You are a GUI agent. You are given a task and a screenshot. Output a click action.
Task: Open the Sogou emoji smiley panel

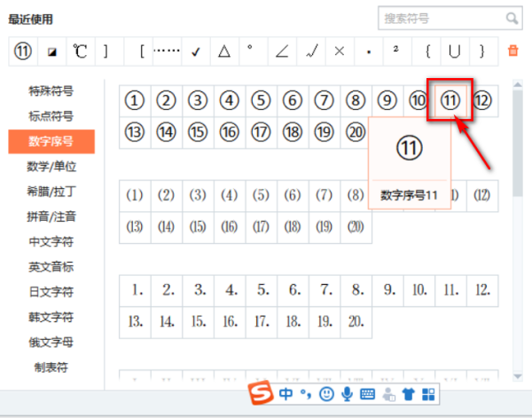pyautogui.click(x=327, y=393)
